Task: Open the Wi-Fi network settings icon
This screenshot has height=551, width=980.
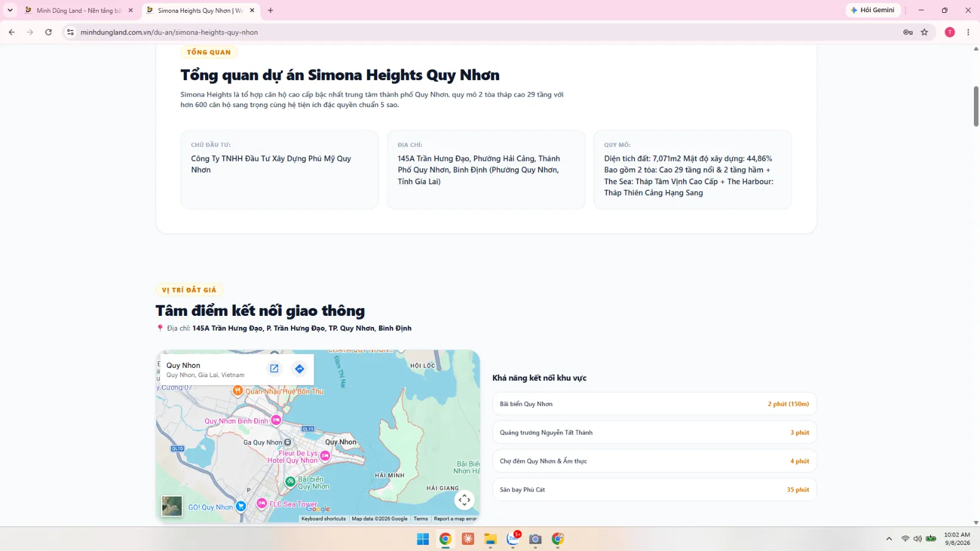Action: [905, 539]
